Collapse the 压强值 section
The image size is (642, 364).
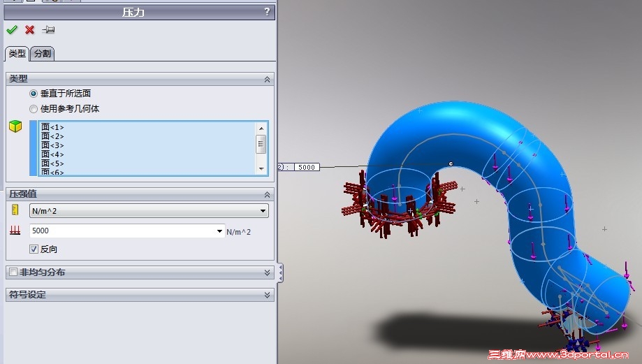pyautogui.click(x=267, y=194)
